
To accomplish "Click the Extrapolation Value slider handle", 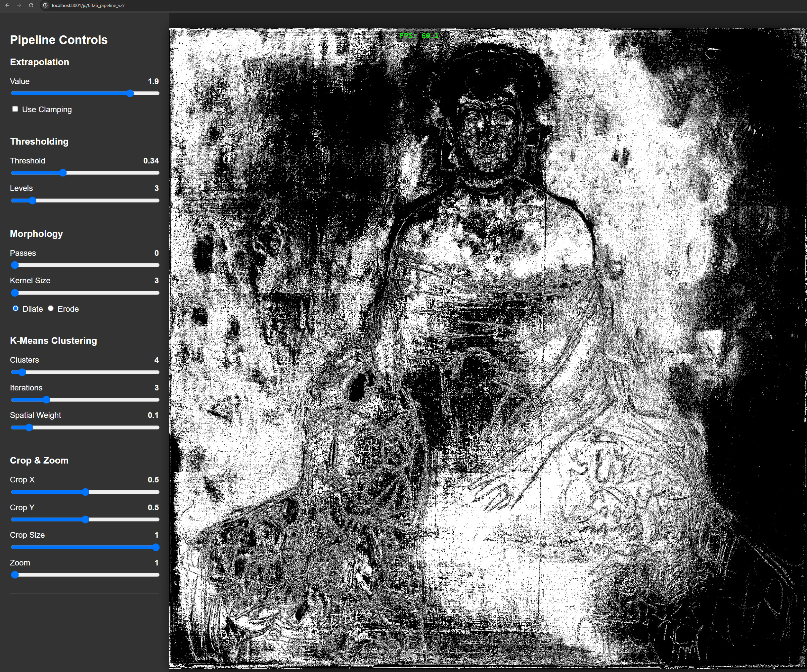I will [x=130, y=93].
